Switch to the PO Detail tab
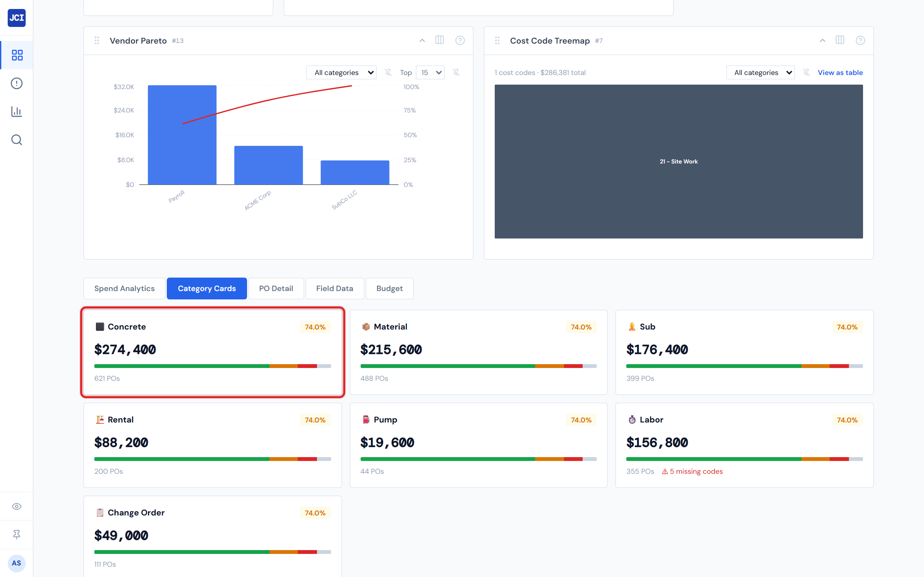 pos(276,288)
